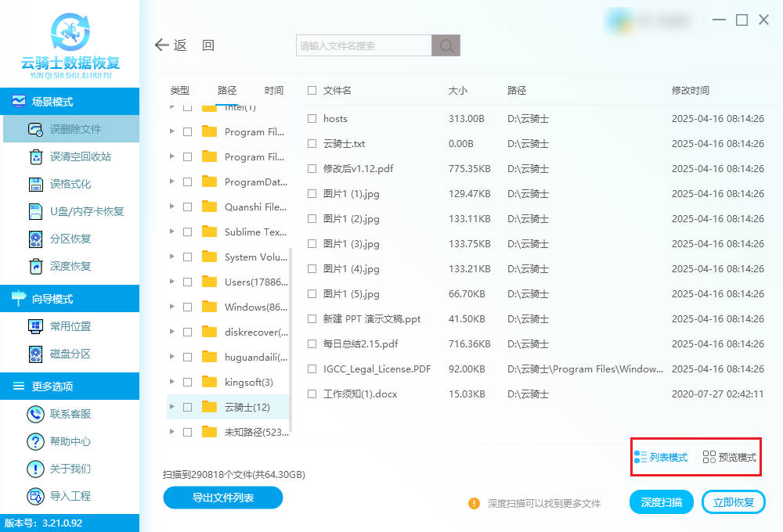Screen dimensions: 783x532
Task: Check the box for 修改后v1.12.pdf
Action: [312, 169]
